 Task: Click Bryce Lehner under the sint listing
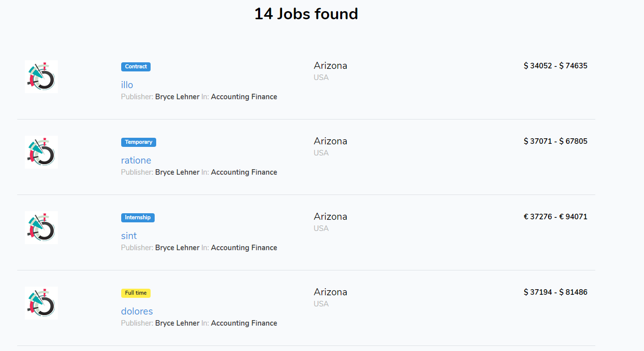(177, 247)
